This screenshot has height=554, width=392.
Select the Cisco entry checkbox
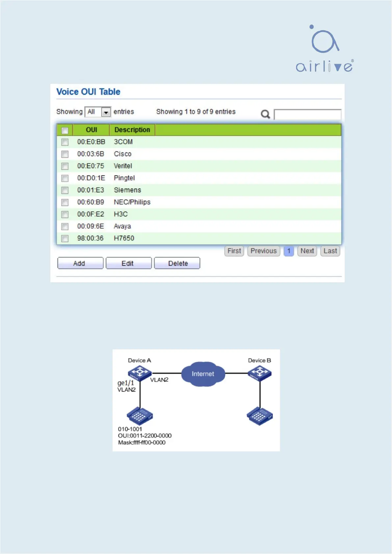coord(65,154)
